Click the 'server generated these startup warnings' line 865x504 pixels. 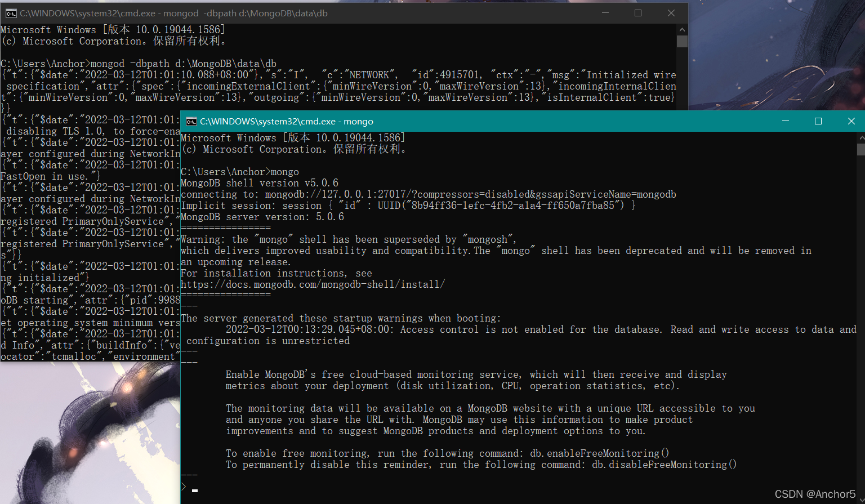[x=341, y=318]
